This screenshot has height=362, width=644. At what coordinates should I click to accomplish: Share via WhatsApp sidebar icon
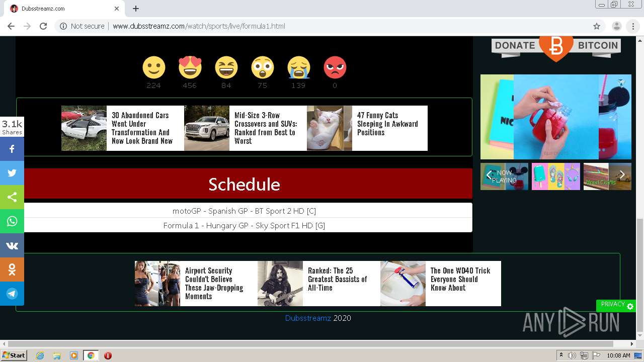tap(12, 221)
